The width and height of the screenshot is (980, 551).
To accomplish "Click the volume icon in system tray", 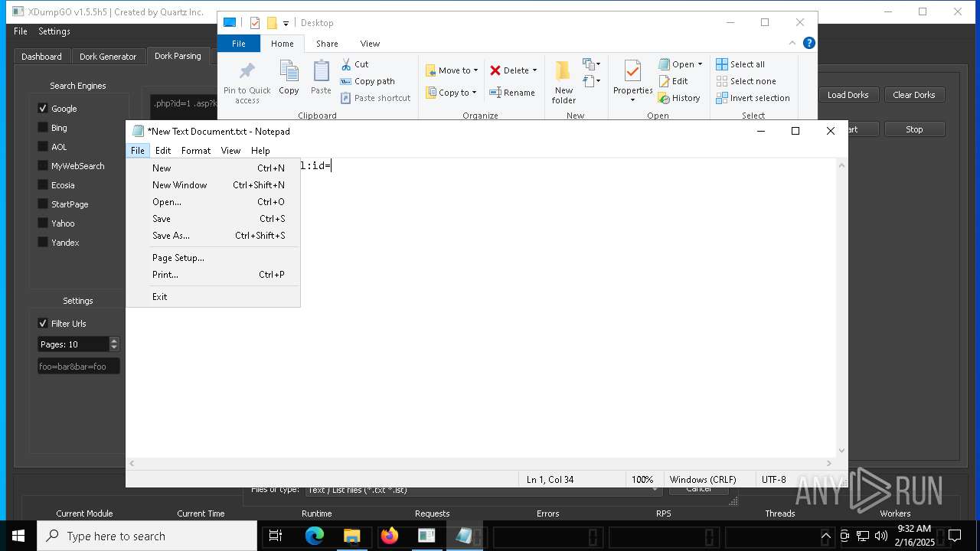I will (x=880, y=536).
